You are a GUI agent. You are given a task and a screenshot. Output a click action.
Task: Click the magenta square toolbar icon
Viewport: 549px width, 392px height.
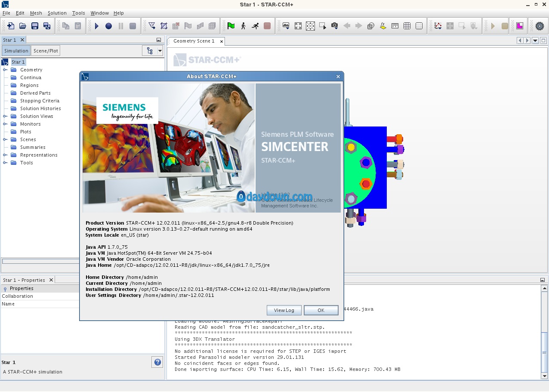tap(520, 26)
